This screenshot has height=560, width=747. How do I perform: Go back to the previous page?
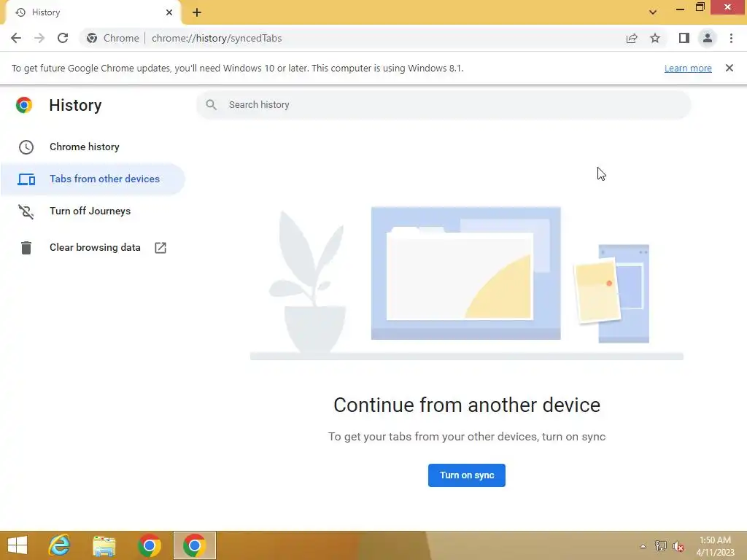[x=16, y=38]
